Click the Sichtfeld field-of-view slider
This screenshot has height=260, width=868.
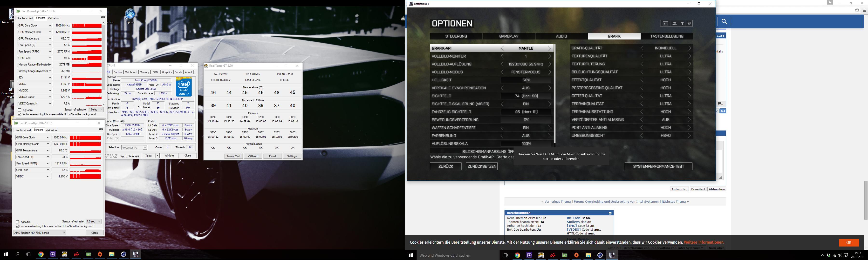[526, 96]
